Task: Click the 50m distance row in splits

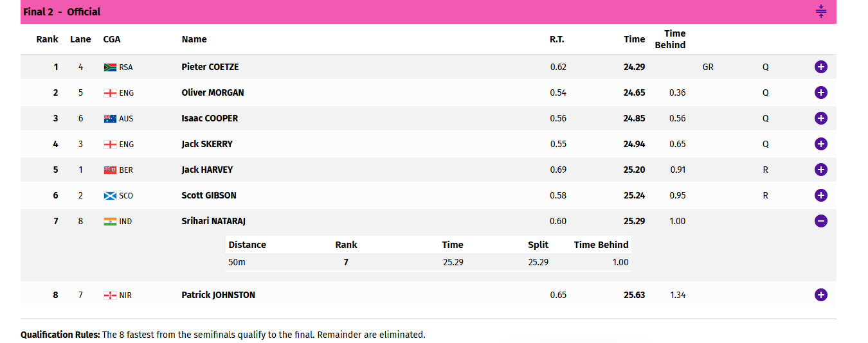Action: [428, 262]
